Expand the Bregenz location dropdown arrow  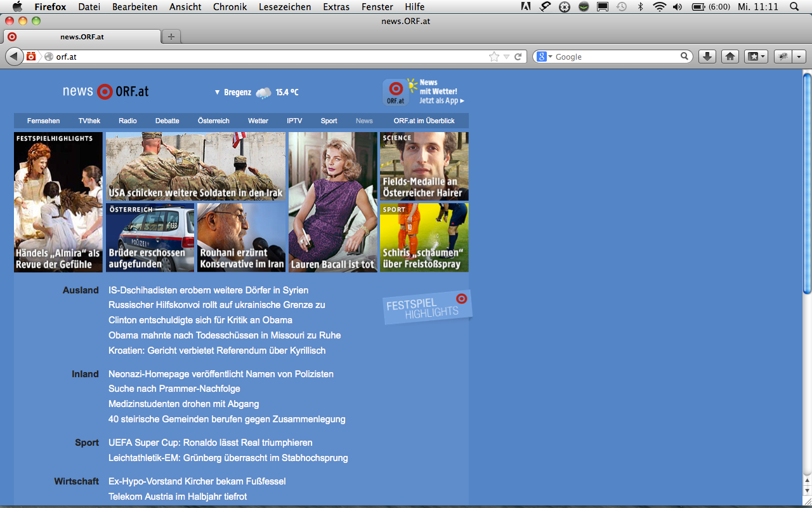point(217,93)
